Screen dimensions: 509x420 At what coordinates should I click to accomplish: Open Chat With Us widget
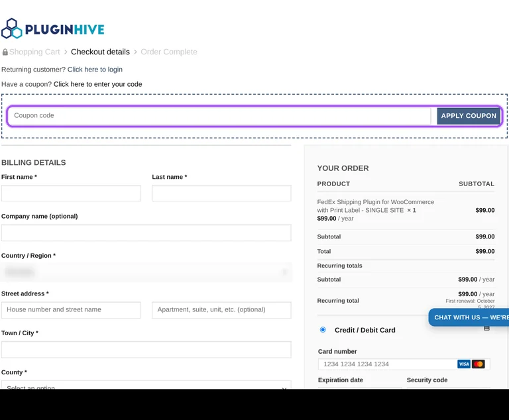click(x=469, y=317)
